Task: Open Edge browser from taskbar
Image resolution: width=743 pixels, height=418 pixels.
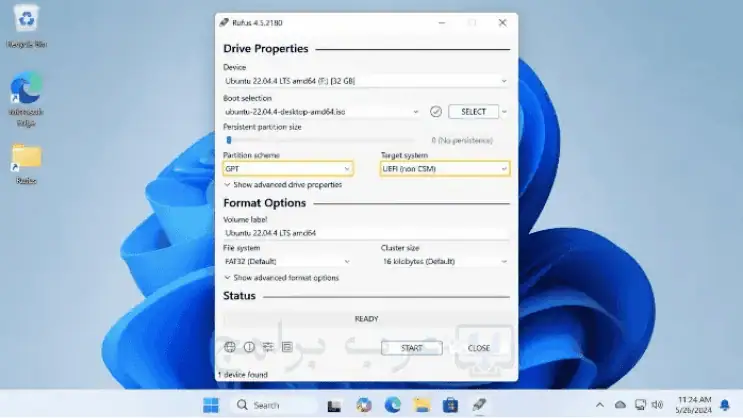Action: pos(392,405)
